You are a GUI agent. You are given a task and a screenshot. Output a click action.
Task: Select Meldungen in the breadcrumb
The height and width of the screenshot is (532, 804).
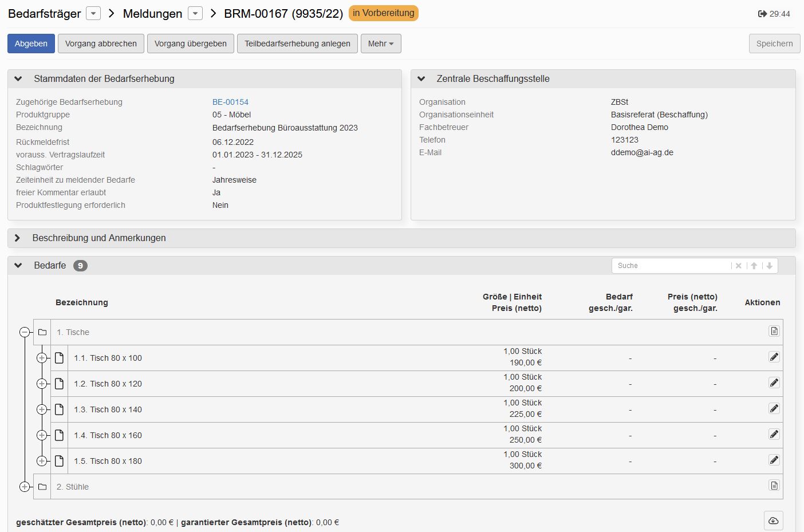[x=152, y=13]
